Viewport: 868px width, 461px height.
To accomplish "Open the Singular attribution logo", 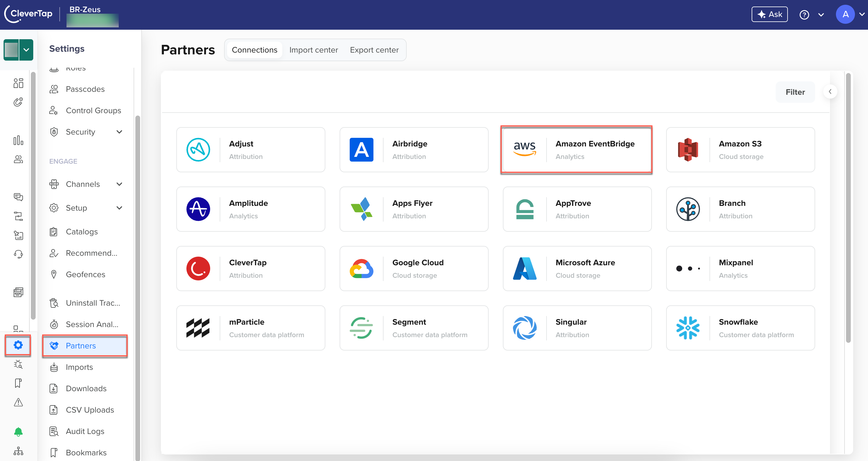I will [x=525, y=328].
